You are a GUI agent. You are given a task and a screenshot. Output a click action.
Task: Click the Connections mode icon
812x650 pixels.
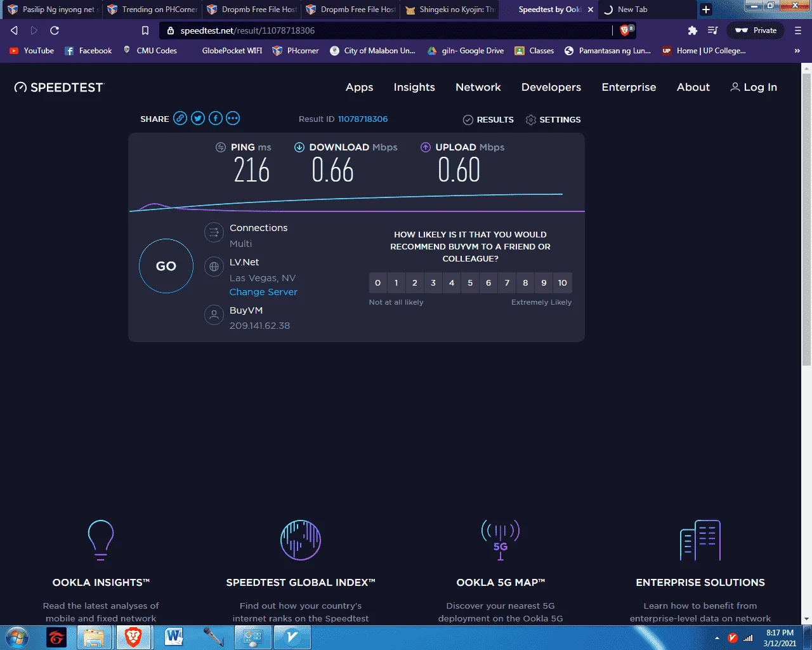214,233
